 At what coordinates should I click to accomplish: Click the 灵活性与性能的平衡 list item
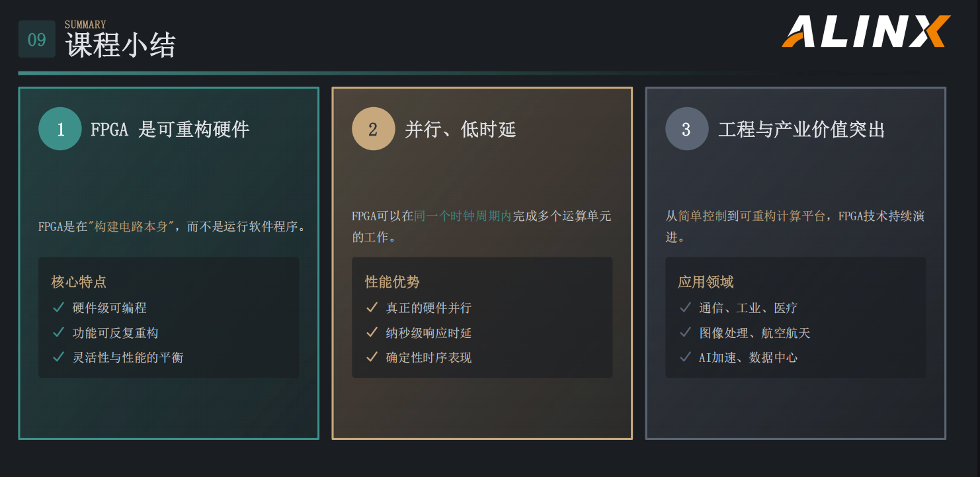[x=128, y=358]
